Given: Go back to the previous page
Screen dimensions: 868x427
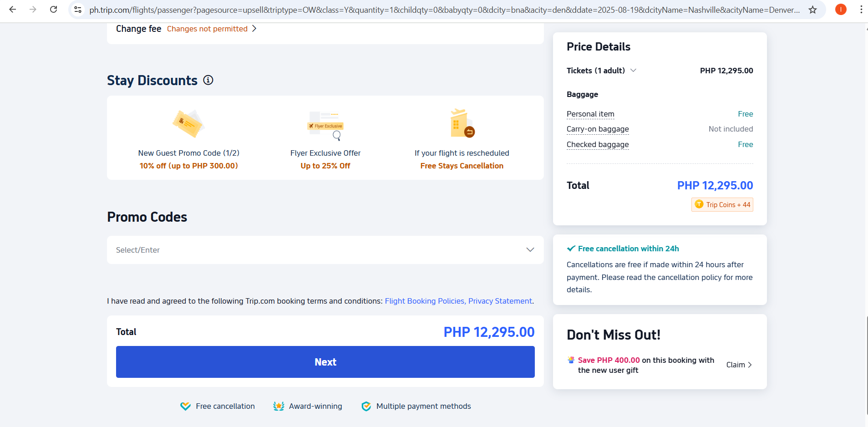Looking at the screenshot, I should (x=13, y=10).
